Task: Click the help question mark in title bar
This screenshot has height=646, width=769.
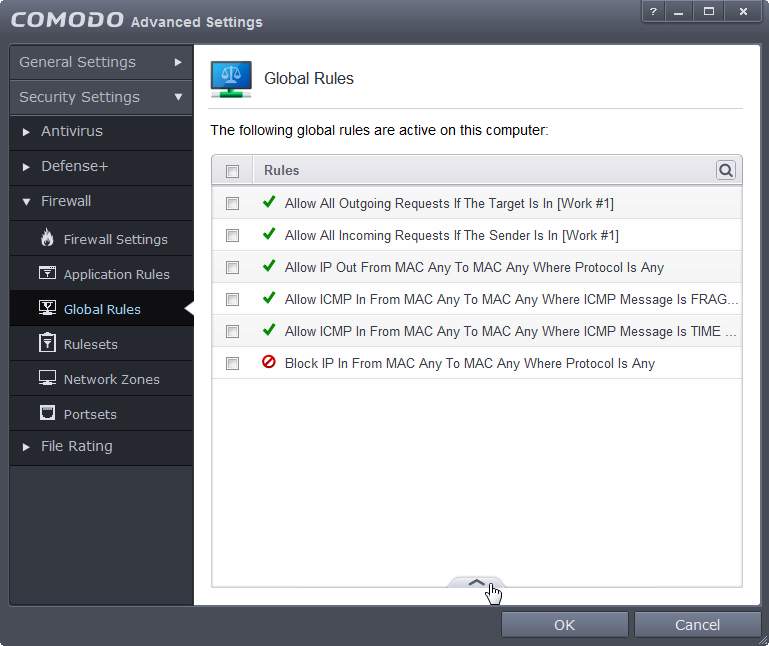Action: pyautogui.click(x=653, y=11)
